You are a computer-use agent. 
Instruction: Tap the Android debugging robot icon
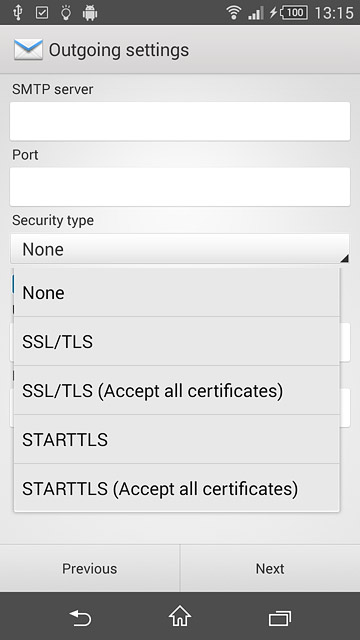point(90,13)
